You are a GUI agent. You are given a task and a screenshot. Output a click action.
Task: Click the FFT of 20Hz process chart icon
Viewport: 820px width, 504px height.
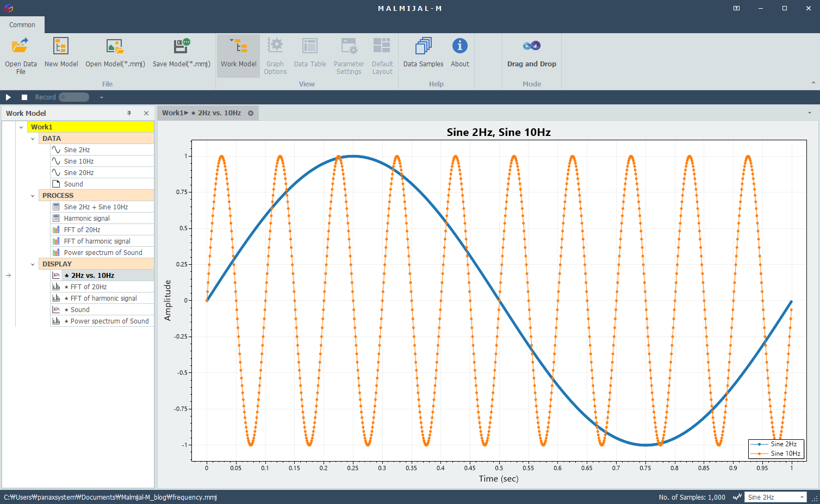click(x=56, y=230)
